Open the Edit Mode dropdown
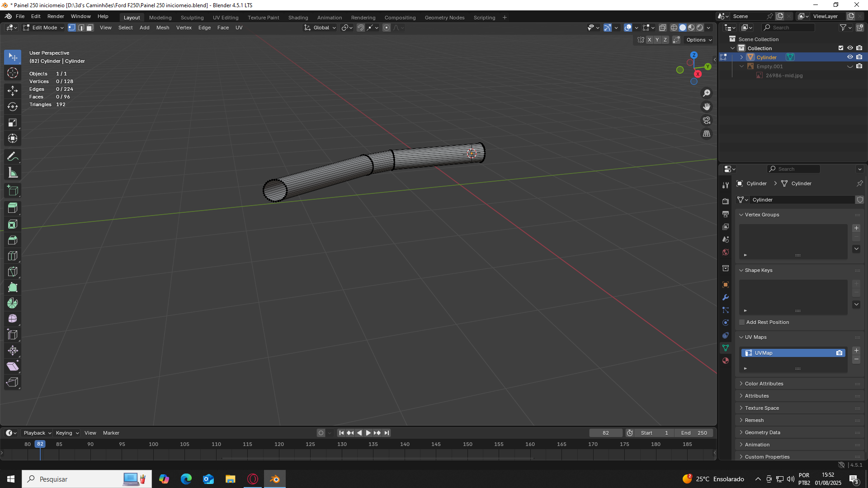The height and width of the screenshot is (488, 868). (45, 28)
